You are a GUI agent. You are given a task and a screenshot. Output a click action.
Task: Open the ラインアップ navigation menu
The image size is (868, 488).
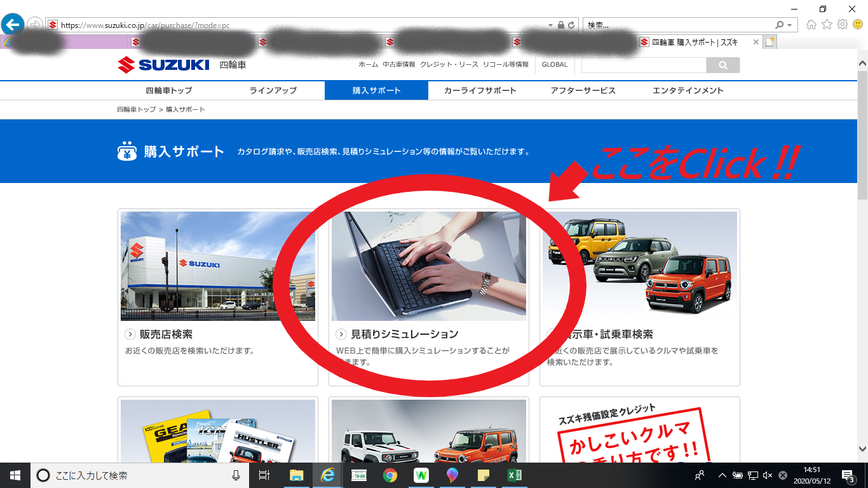point(273,90)
